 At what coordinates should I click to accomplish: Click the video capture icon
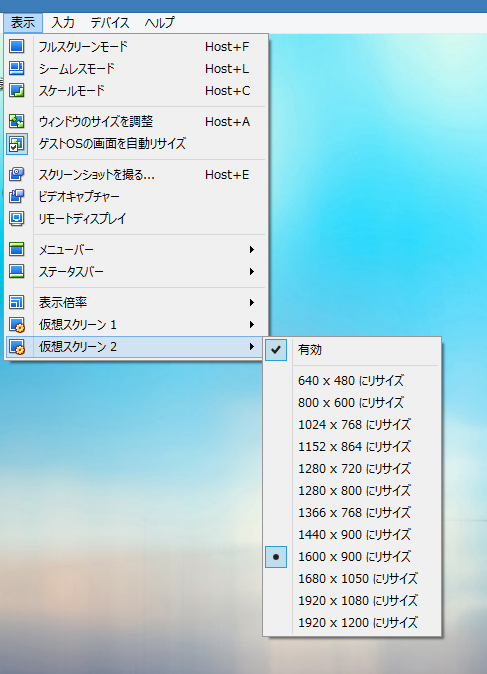(17, 196)
